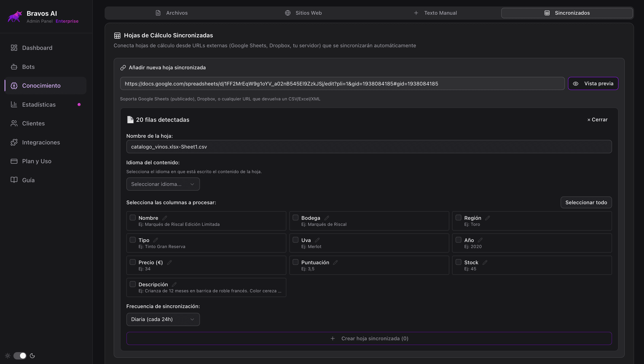Edit the Descripción column name pencil
644x364 pixels.
[x=174, y=284]
